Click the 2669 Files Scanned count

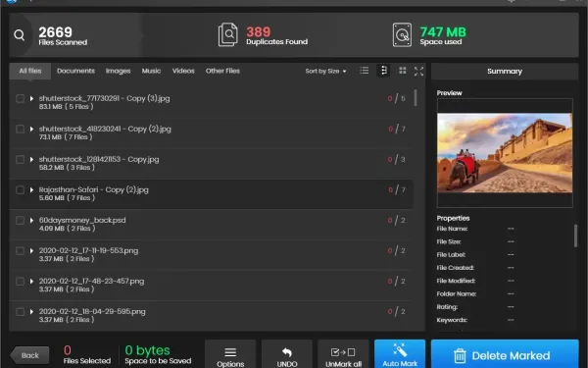click(56, 32)
